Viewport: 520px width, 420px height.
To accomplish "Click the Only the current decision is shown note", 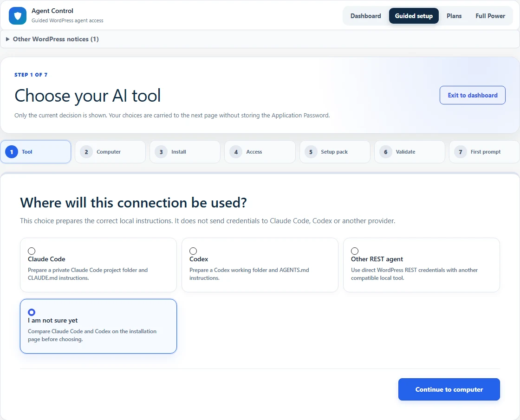I will (172, 116).
